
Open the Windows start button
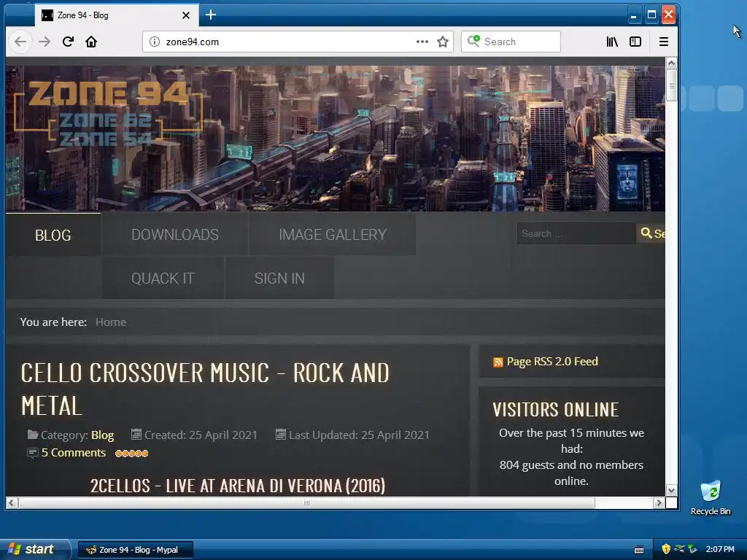[35, 550]
